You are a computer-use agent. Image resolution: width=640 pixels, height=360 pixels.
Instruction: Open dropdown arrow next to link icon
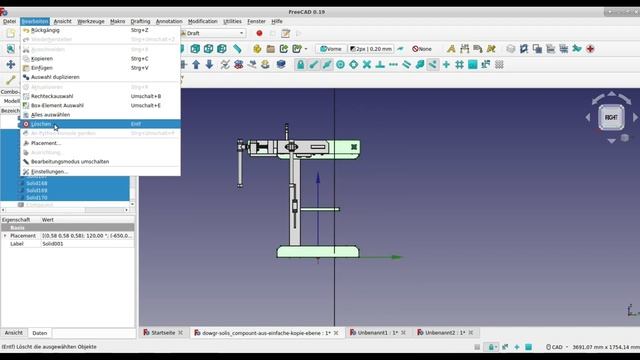click(306, 49)
